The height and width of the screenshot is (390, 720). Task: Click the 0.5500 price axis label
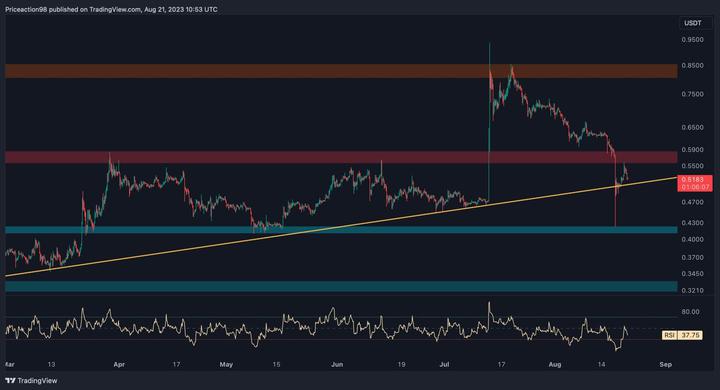[692, 166]
